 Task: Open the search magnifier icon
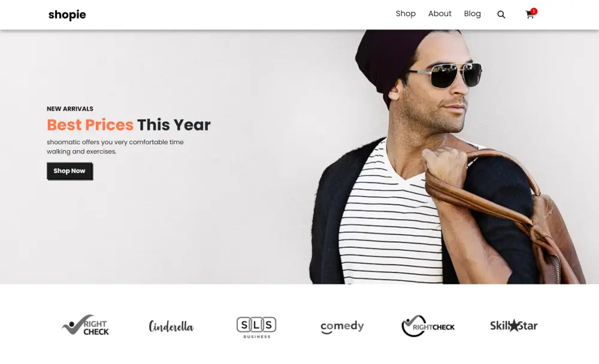(501, 14)
